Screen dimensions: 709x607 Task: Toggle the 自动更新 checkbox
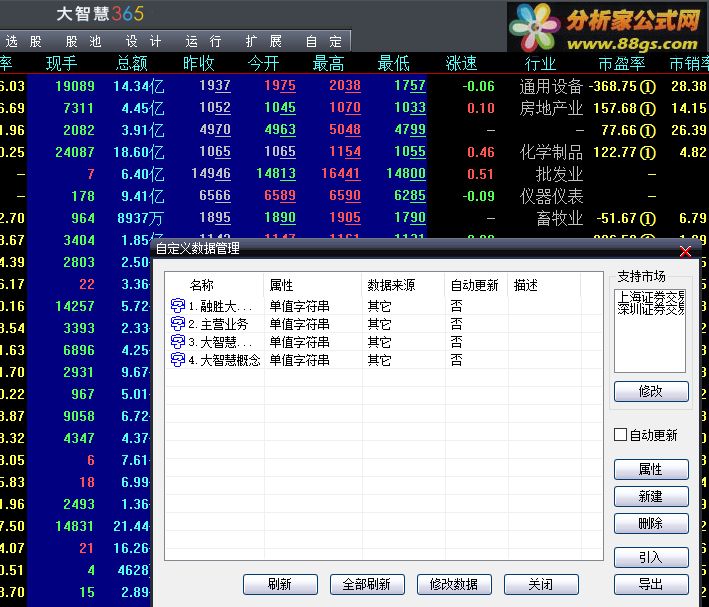620,435
